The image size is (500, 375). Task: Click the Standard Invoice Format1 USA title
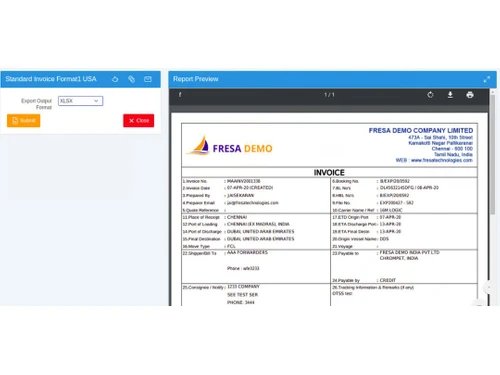click(51, 79)
